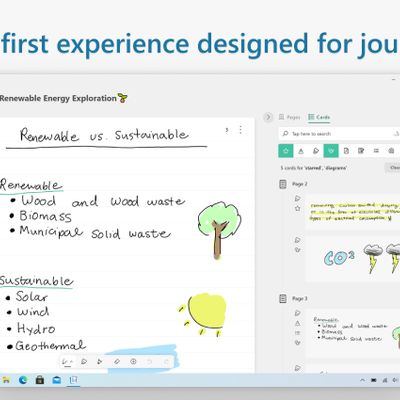The width and height of the screenshot is (400, 400).
Task: Toggle the active diagrams filter button
Action: point(331,151)
